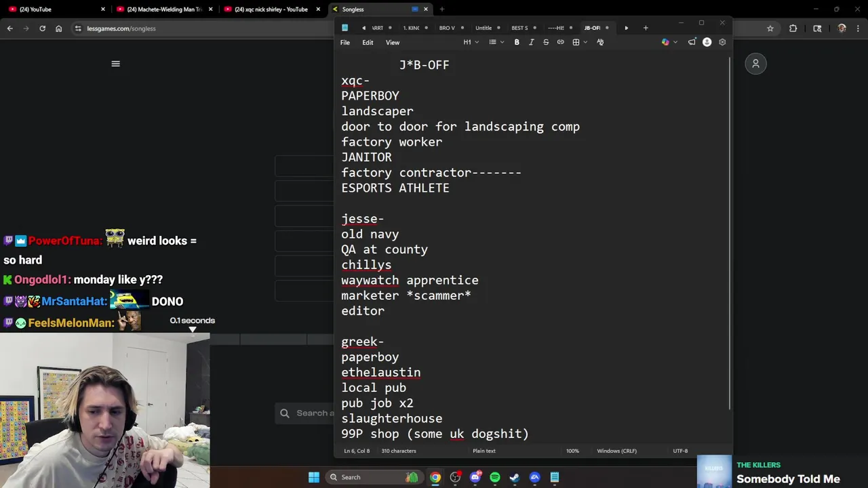Go back in Chrome
This screenshot has height=488, width=868.
click(9, 28)
